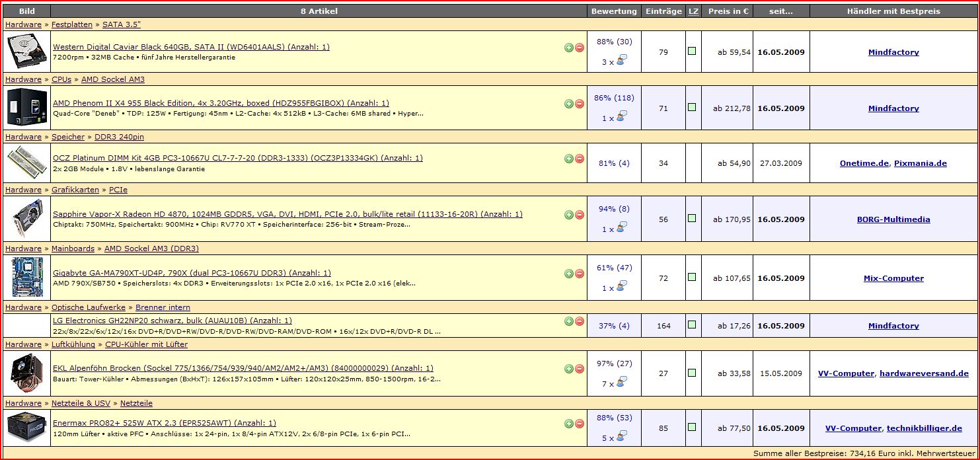Open user reviews icon in Western Digital row

621,61
